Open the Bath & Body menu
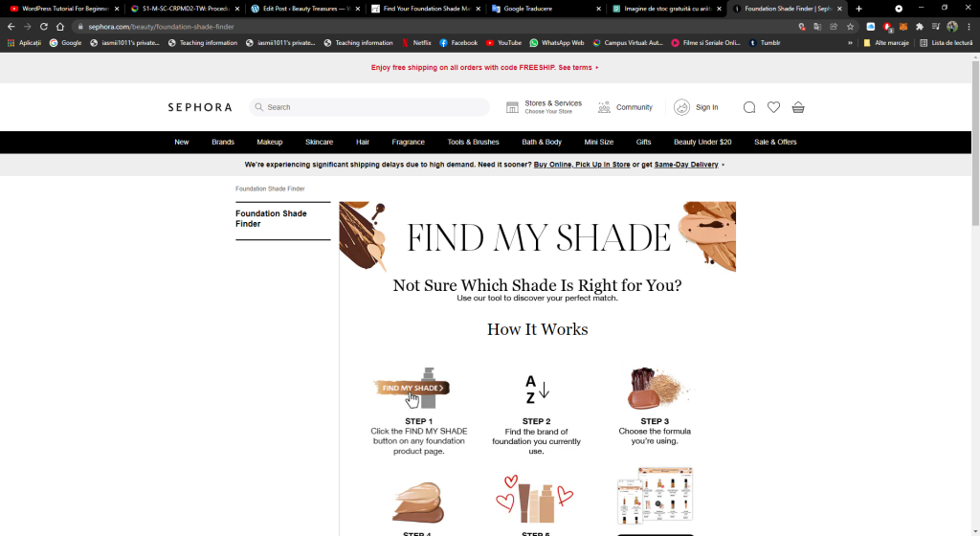Image resolution: width=980 pixels, height=536 pixels. coord(542,143)
